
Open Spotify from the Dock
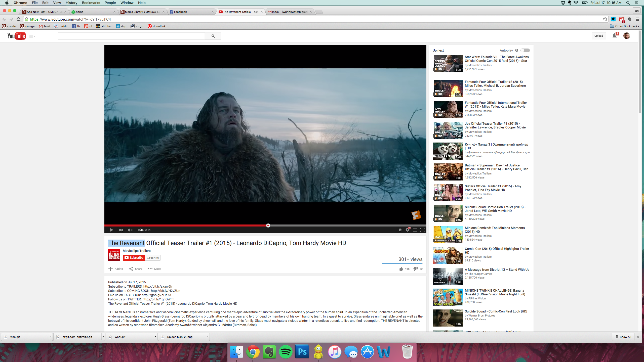click(x=286, y=352)
